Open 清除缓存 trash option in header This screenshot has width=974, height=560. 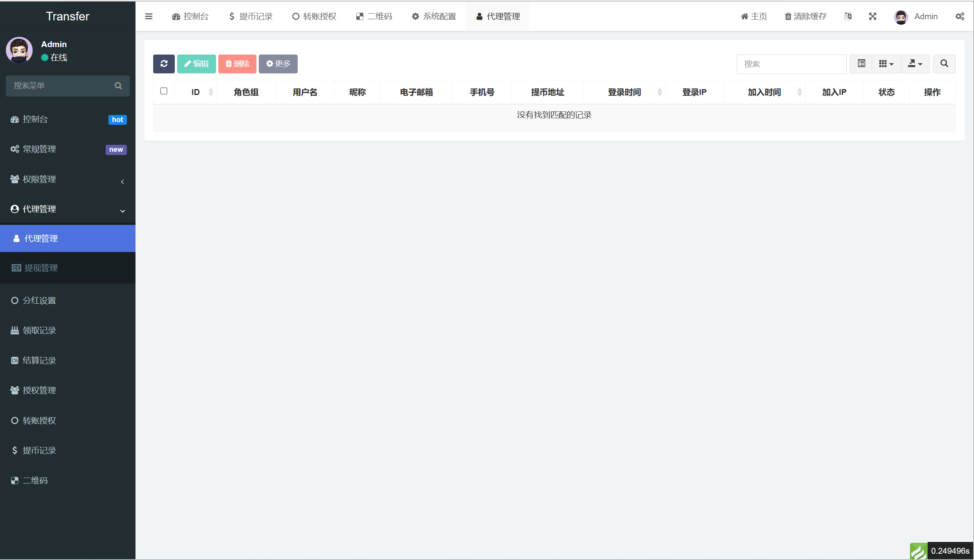(x=806, y=16)
